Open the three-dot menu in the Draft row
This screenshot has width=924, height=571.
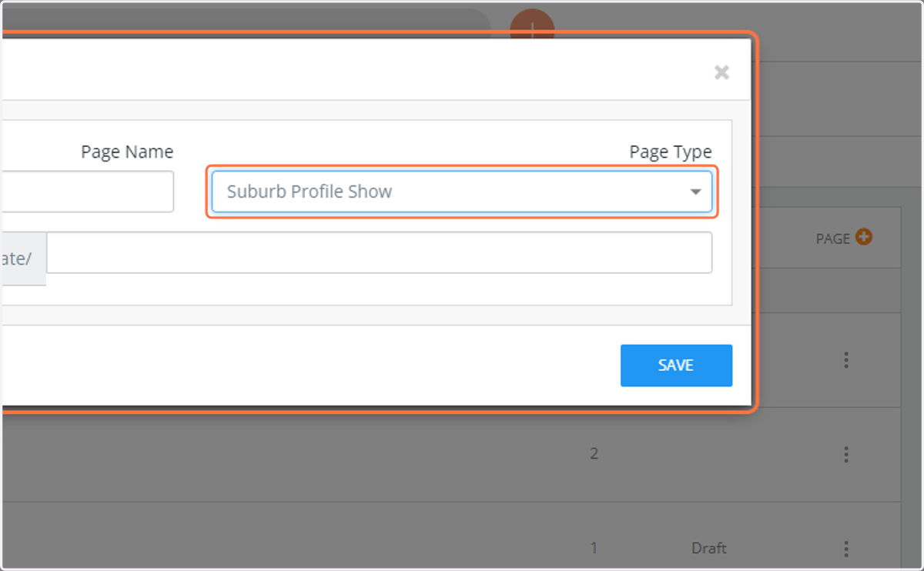tap(846, 549)
